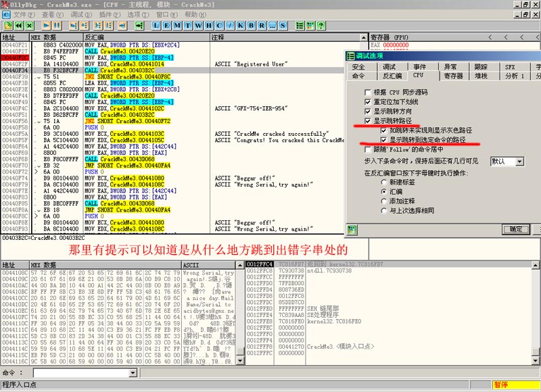This screenshot has height=392, width=541.
Task: Click the Trace Into toolbar icon
Action: (98, 26)
